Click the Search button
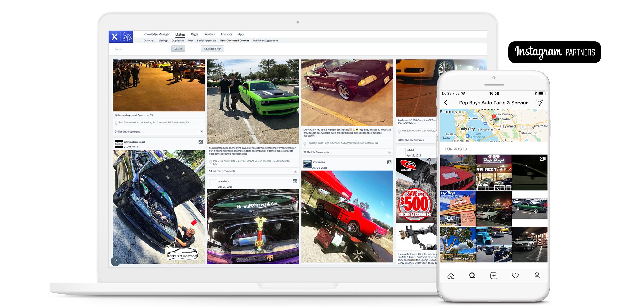This screenshot has height=307, width=644. coord(178,49)
